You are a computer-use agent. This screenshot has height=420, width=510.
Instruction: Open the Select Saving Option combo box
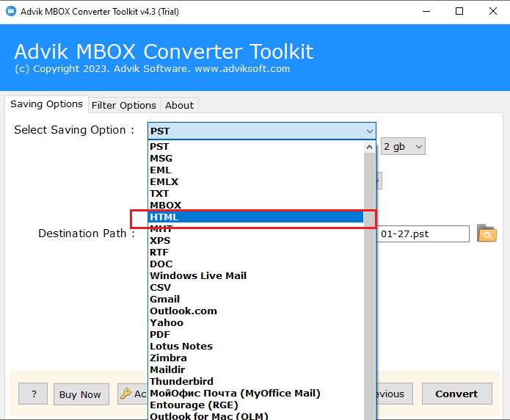tap(262, 131)
